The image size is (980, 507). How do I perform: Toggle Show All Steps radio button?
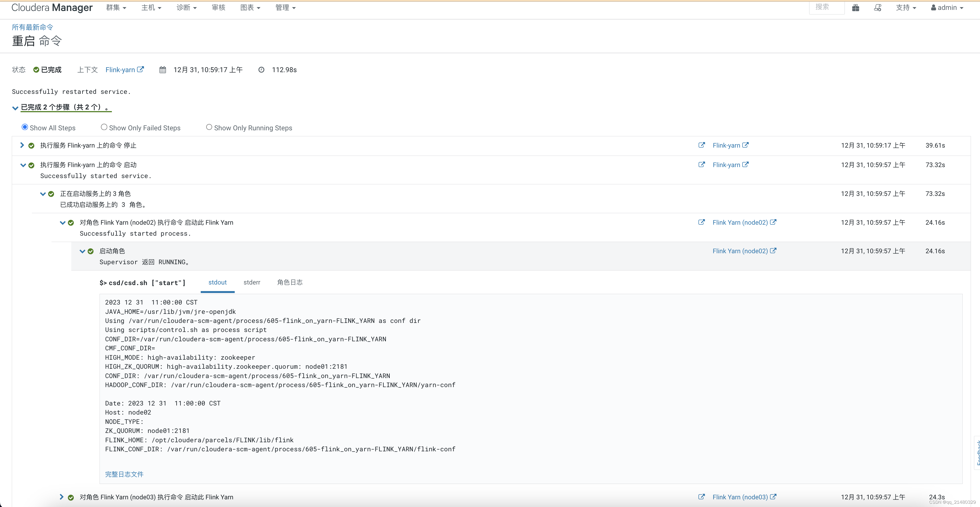tap(24, 127)
